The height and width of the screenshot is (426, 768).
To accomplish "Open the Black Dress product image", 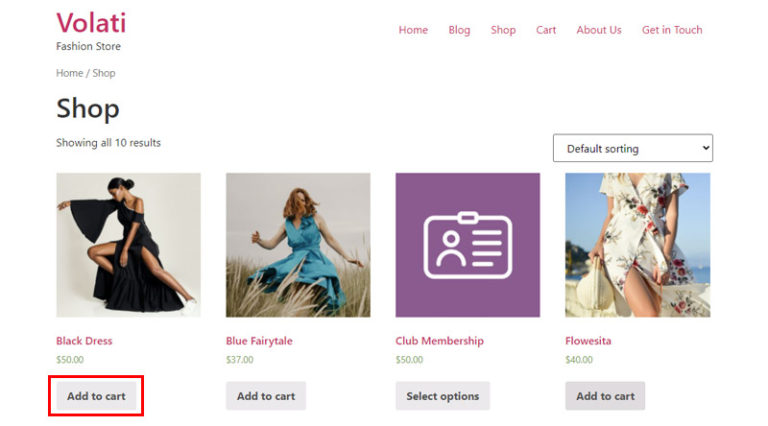I will point(128,245).
